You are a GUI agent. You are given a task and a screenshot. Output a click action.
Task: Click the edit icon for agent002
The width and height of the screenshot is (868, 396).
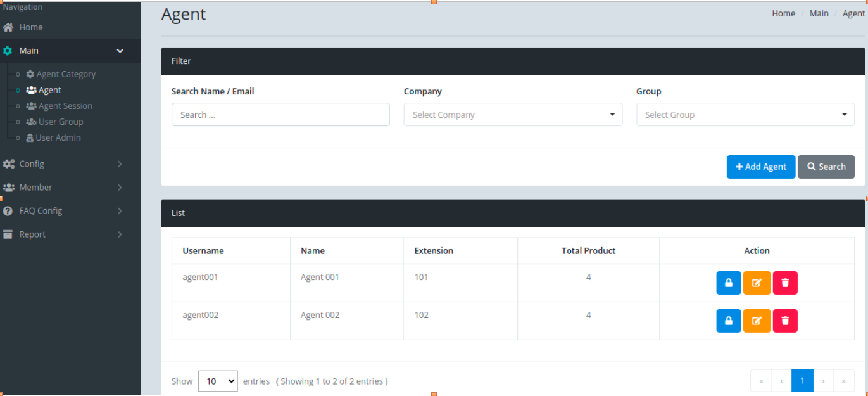click(757, 321)
